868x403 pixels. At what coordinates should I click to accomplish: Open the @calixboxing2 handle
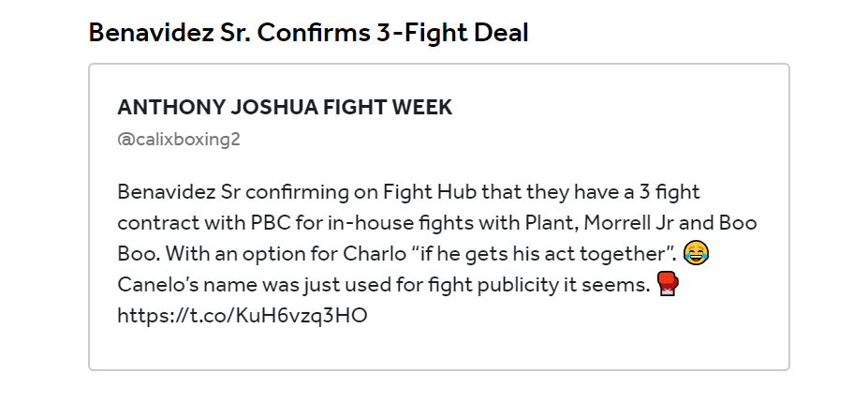point(179,139)
